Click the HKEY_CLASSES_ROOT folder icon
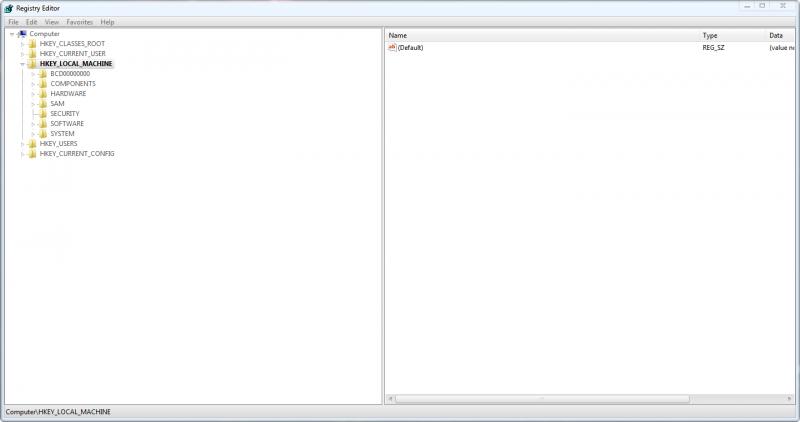 tap(32, 44)
